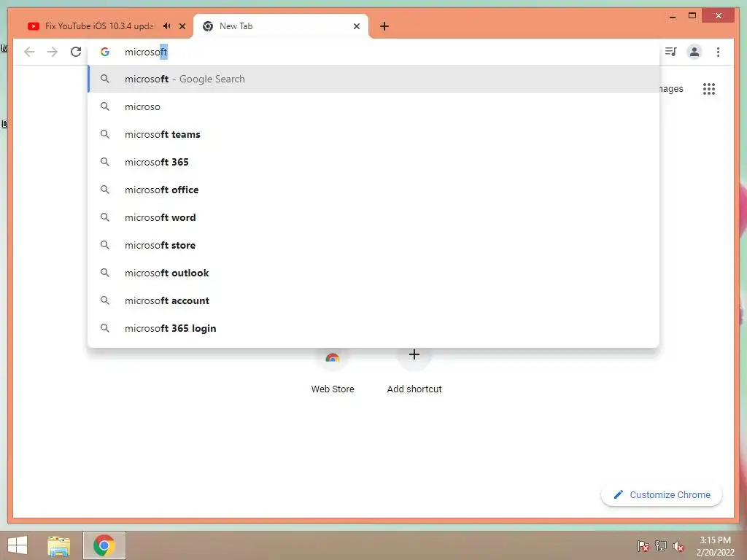Click the muted volume tray icon

pyautogui.click(x=678, y=546)
